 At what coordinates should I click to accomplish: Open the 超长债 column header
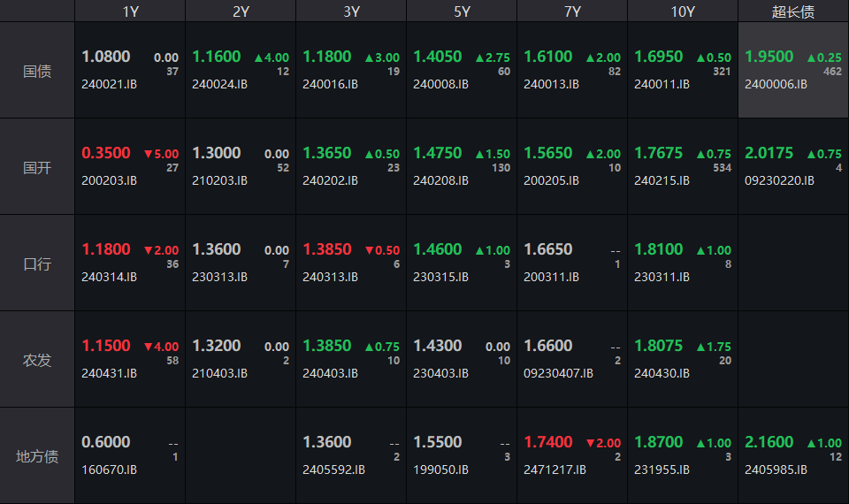pyautogui.click(x=793, y=11)
